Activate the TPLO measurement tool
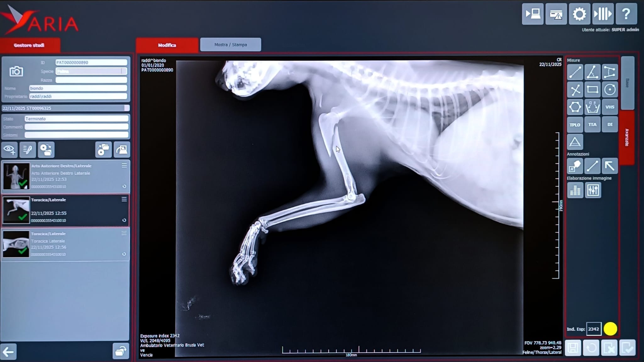Image resolution: width=644 pixels, height=362 pixels. tap(575, 125)
